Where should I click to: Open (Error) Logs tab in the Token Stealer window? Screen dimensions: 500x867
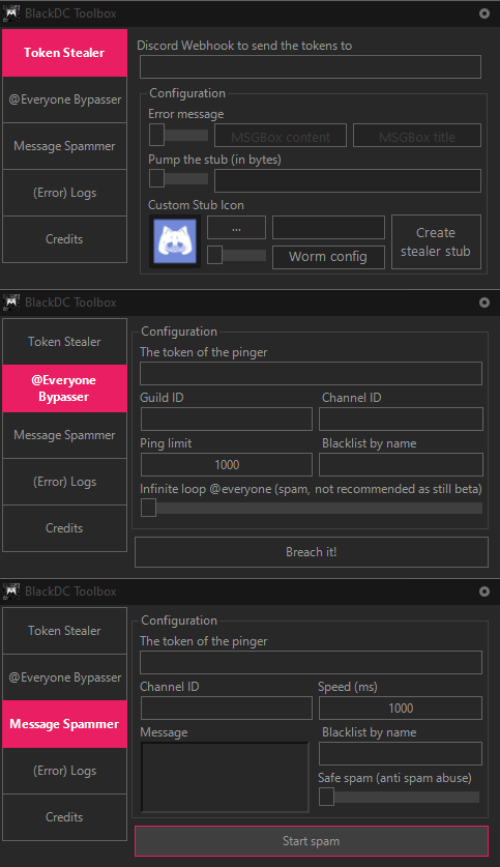click(65, 192)
